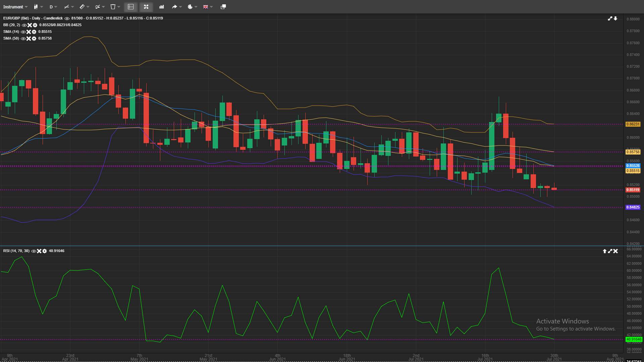644x362 pixels.
Task: Move RSI pane up arrow
Action: point(605,251)
